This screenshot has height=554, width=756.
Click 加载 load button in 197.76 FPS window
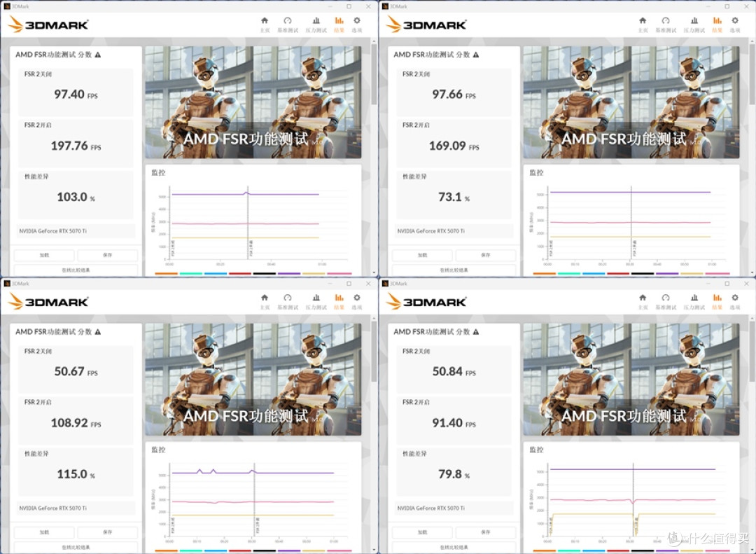tap(44, 255)
